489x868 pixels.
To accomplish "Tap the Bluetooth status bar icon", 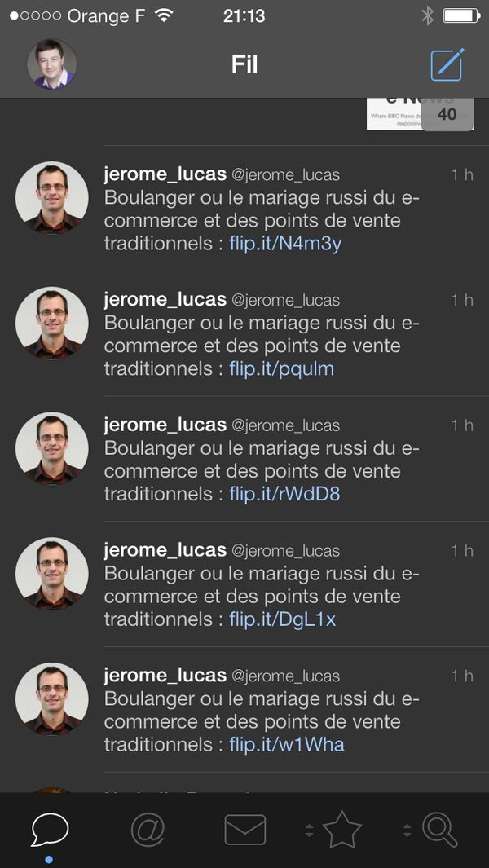I will 427,16.
